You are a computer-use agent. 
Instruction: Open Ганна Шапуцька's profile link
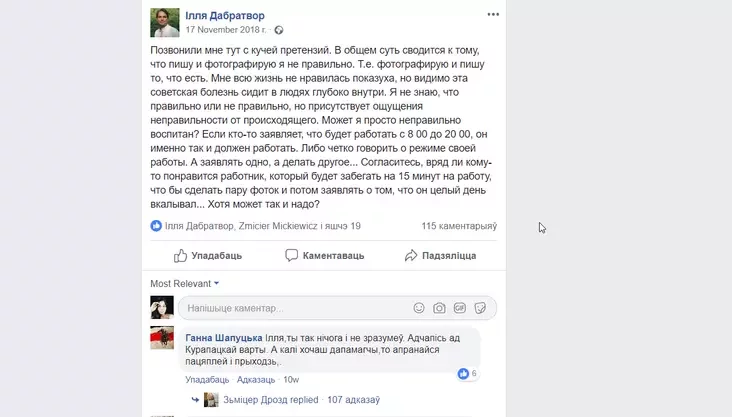coord(224,338)
